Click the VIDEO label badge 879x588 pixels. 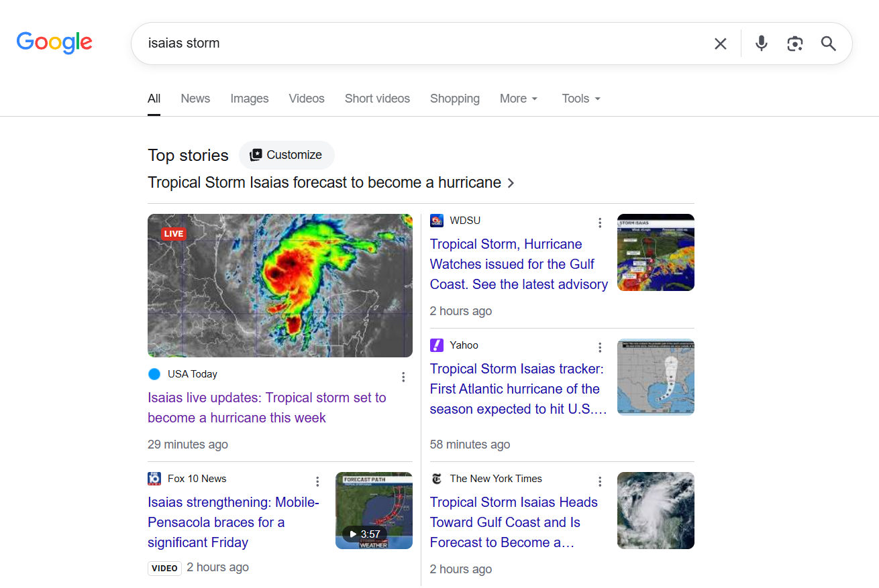[x=164, y=569]
